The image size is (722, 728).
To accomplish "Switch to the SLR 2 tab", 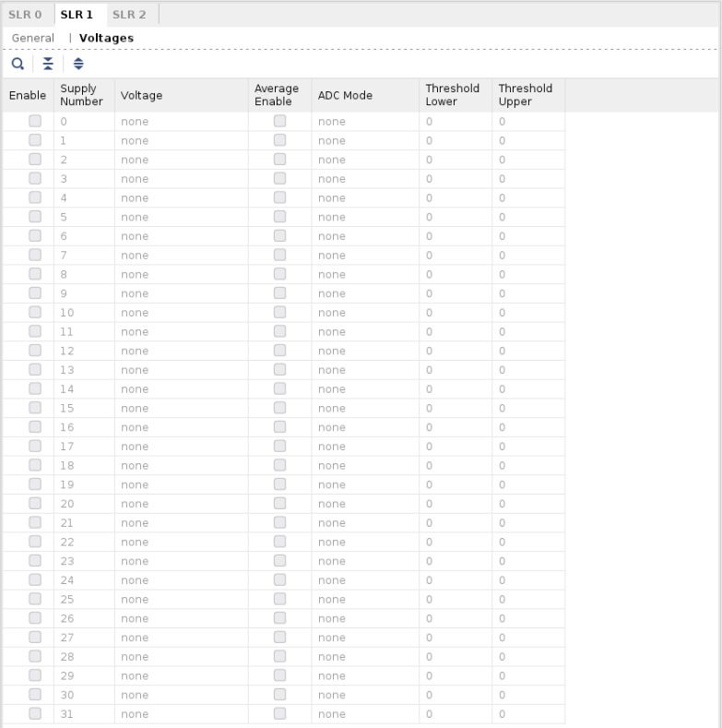I will [x=129, y=14].
